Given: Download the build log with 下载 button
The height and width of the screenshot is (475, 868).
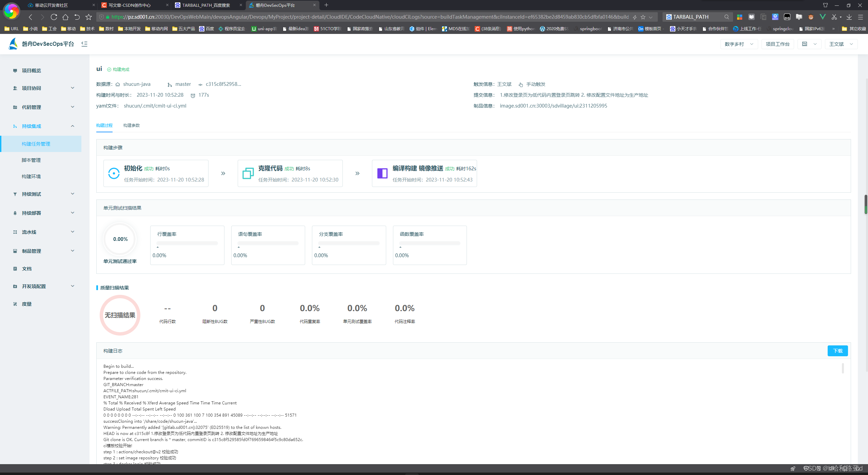Looking at the screenshot, I should pos(837,351).
